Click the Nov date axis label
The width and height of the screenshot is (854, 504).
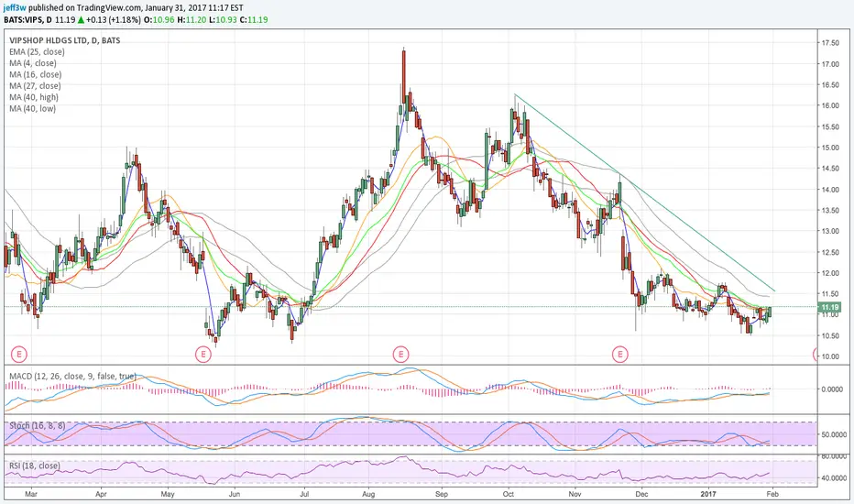pyautogui.click(x=575, y=494)
